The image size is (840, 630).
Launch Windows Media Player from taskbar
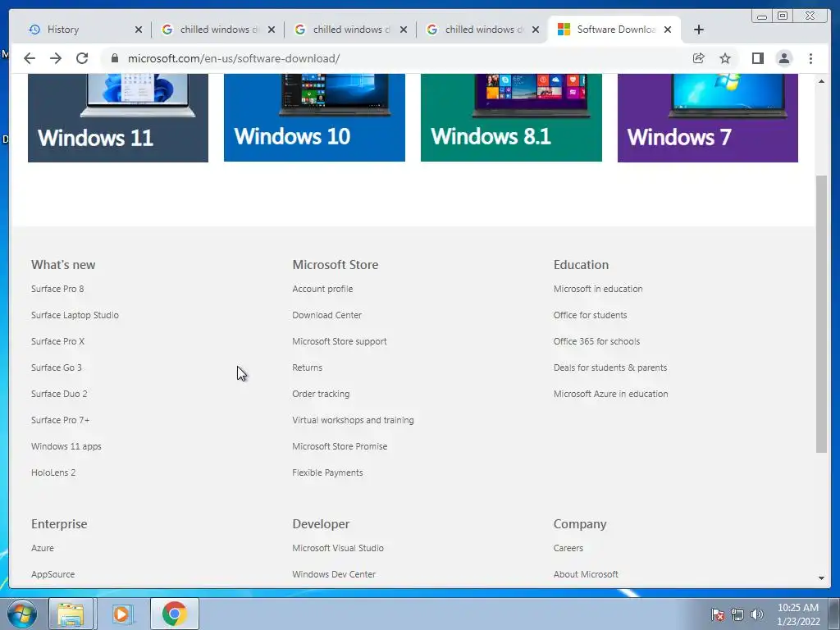(121, 614)
